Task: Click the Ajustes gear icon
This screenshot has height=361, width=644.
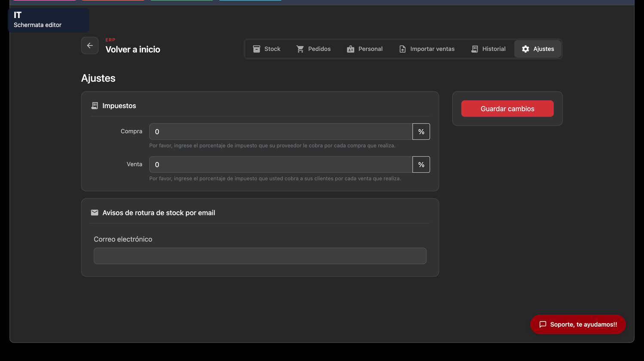Action: pyautogui.click(x=526, y=49)
